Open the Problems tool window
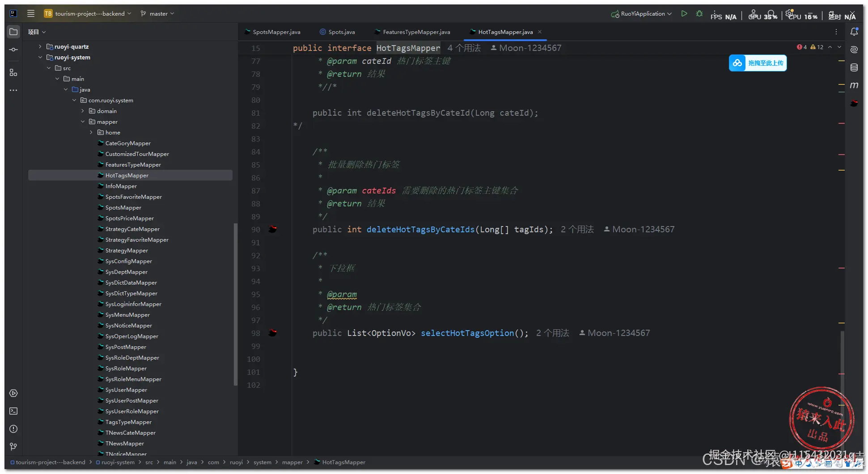The image size is (868, 474). pyautogui.click(x=13, y=429)
